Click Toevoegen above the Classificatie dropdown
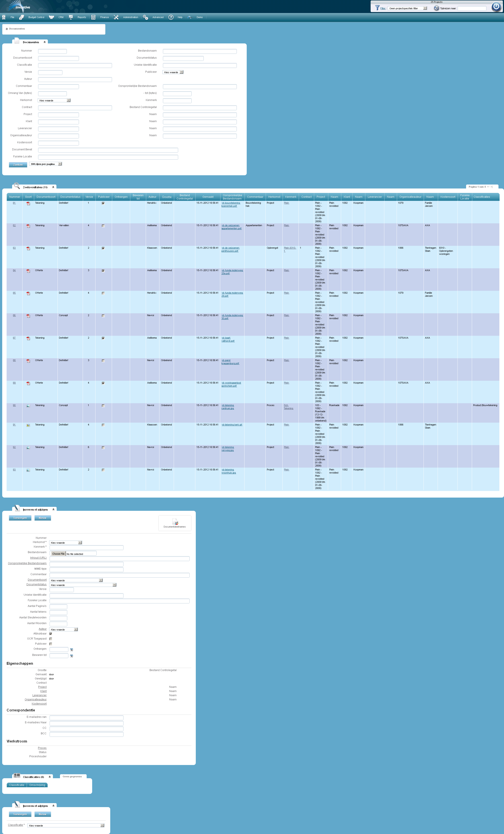 pos(20,814)
